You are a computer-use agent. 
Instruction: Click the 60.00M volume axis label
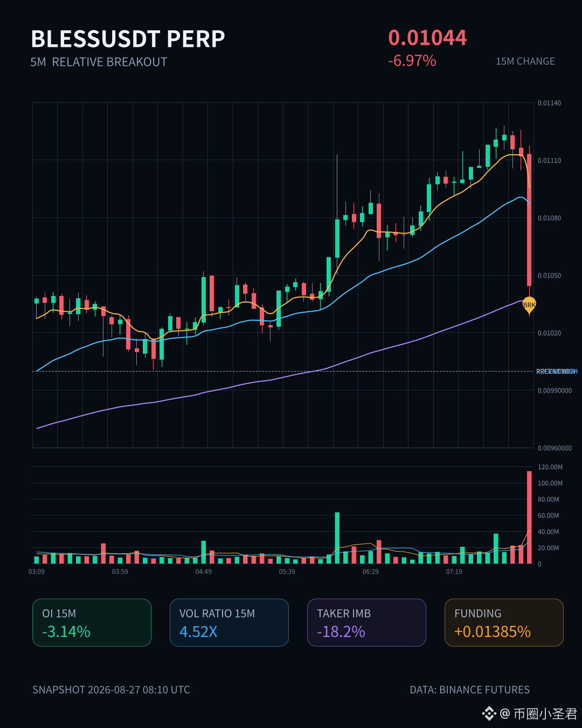coord(548,516)
